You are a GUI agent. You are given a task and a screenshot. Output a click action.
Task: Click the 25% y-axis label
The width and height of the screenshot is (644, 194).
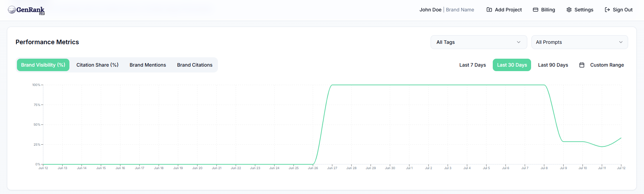tap(37, 145)
